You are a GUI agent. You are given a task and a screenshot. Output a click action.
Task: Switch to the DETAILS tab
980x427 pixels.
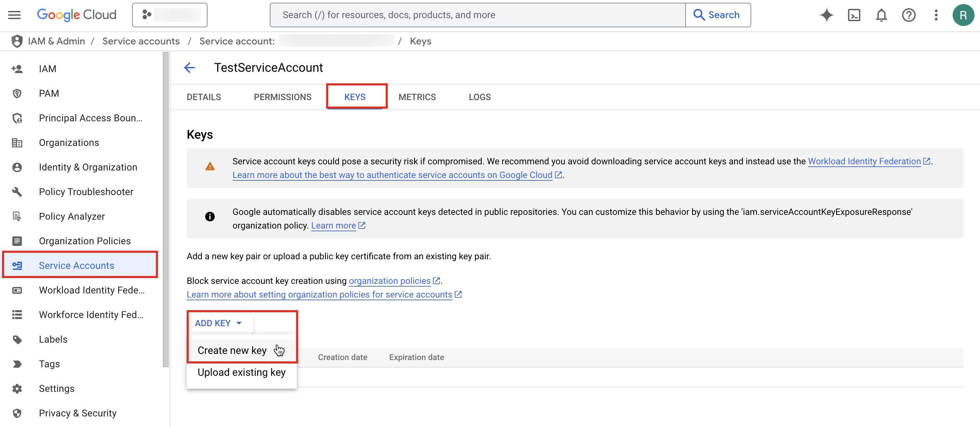coord(204,97)
